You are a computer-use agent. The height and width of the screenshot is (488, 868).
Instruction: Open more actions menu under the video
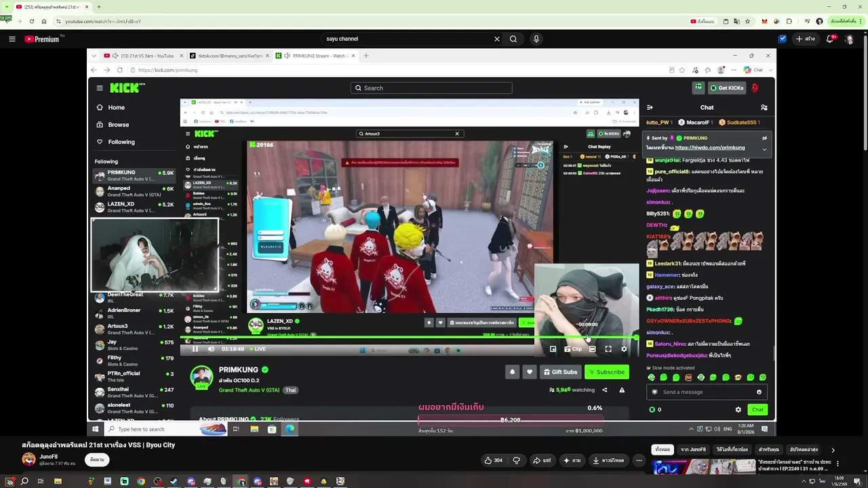point(638,460)
